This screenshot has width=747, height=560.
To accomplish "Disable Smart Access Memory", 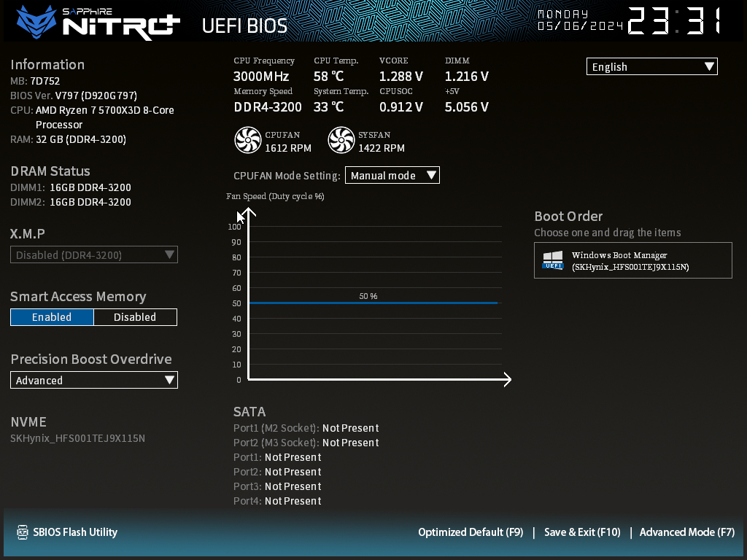I will tap(135, 317).
